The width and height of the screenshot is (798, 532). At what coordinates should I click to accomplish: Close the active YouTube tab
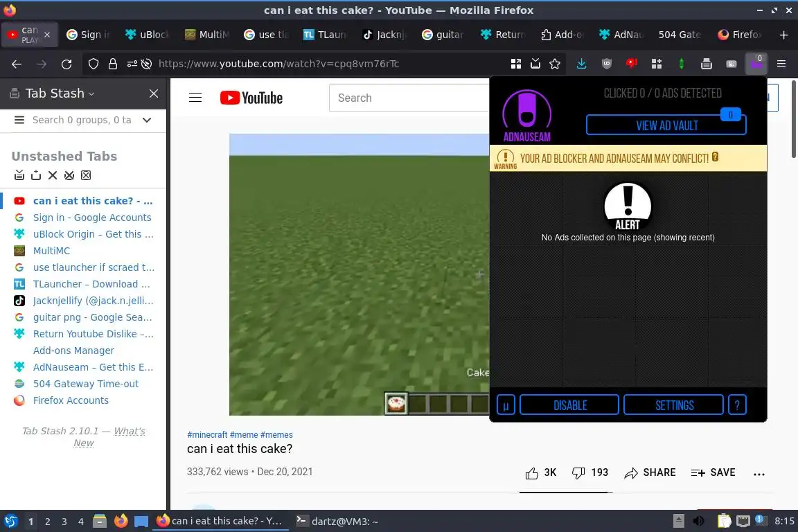pos(47,35)
